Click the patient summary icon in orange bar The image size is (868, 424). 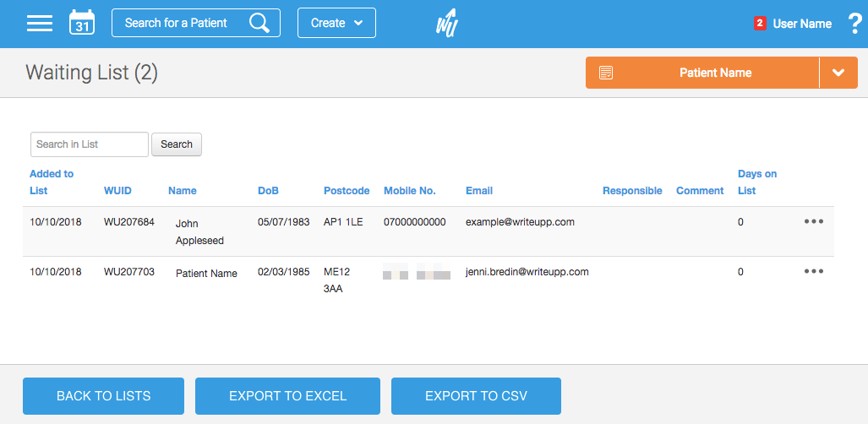tap(606, 73)
